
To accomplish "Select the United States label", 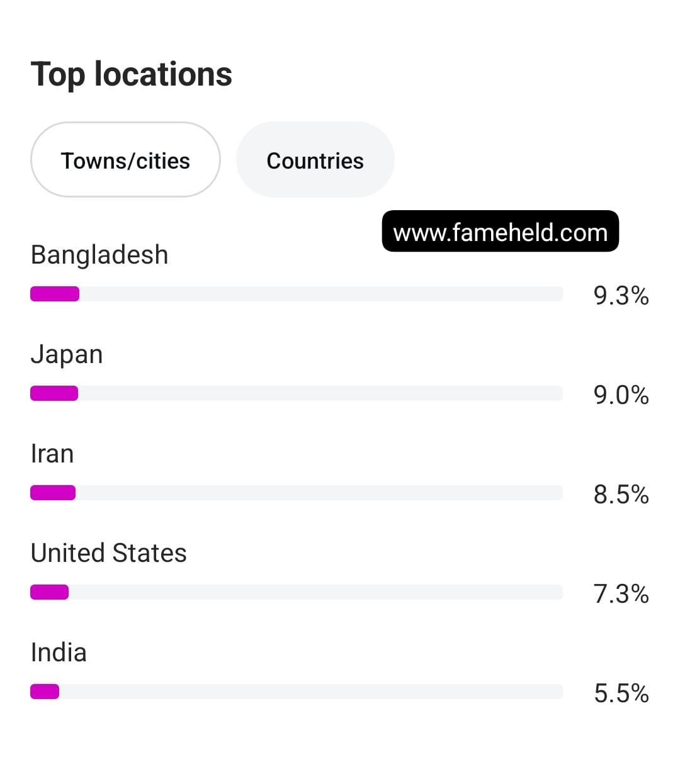I will click(x=109, y=553).
